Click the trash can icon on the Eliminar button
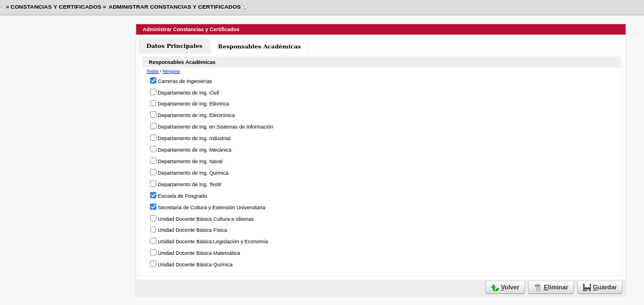Viewport: 644px width, 305px height. click(x=538, y=288)
